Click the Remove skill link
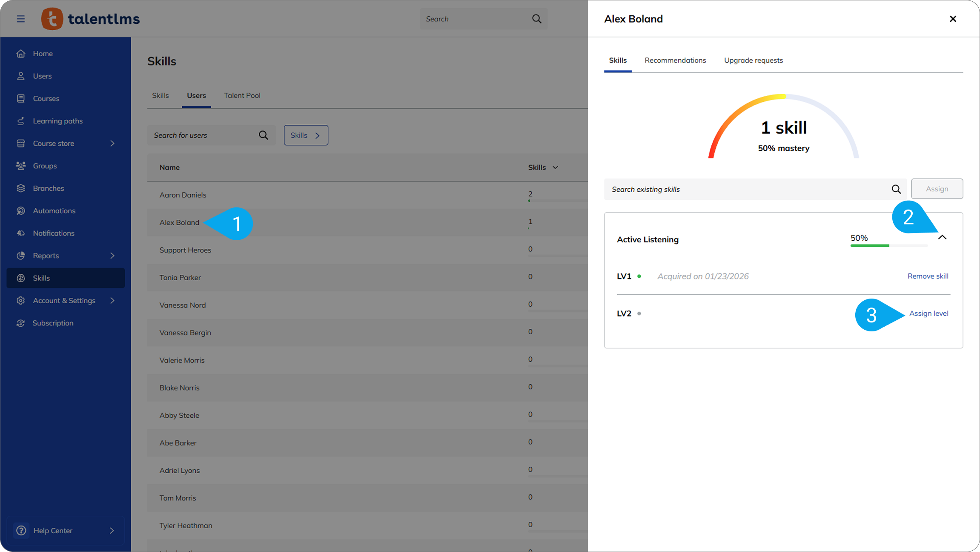Screen dimensions: 980x552 [x=928, y=276]
